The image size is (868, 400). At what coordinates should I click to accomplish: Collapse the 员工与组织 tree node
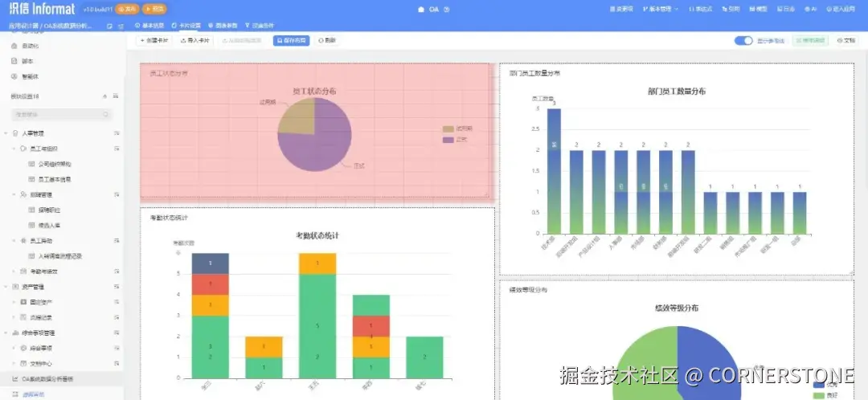[14, 149]
